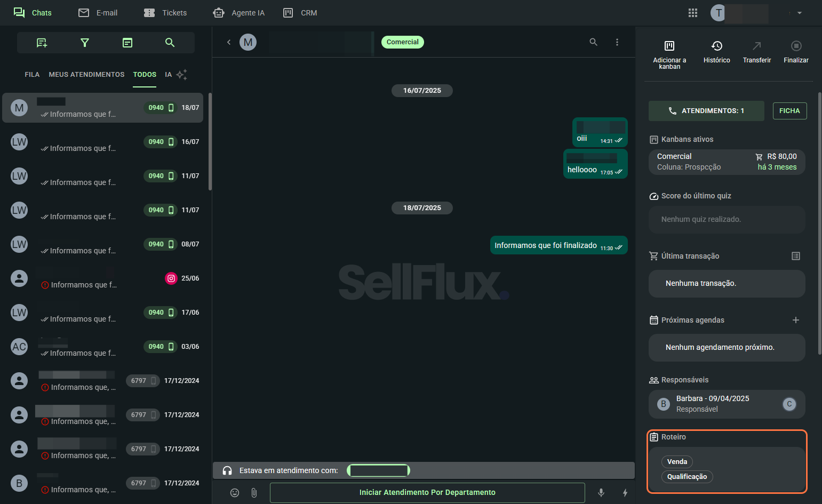
Task: Open conversation more options menu
Action: click(x=617, y=42)
